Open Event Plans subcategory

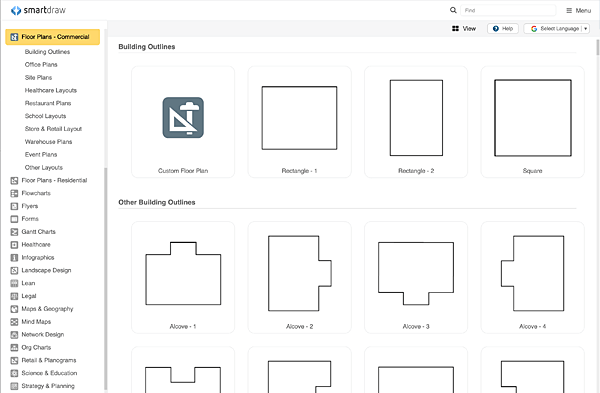pos(41,155)
